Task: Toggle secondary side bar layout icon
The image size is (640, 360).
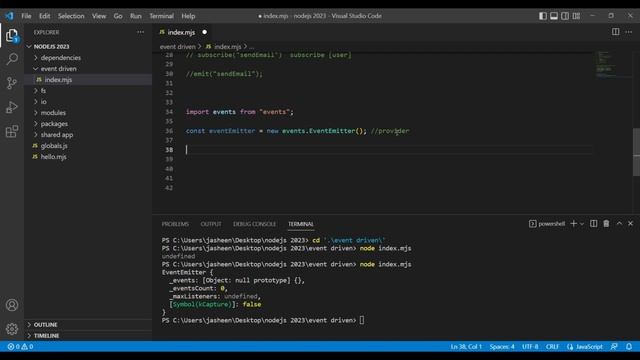Action: click(x=565, y=16)
